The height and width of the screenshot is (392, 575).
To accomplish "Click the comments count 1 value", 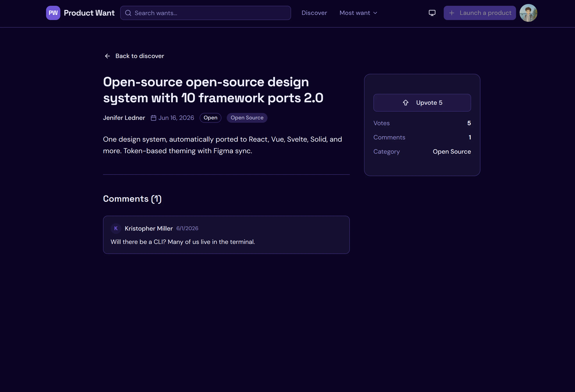I will [x=470, y=137].
